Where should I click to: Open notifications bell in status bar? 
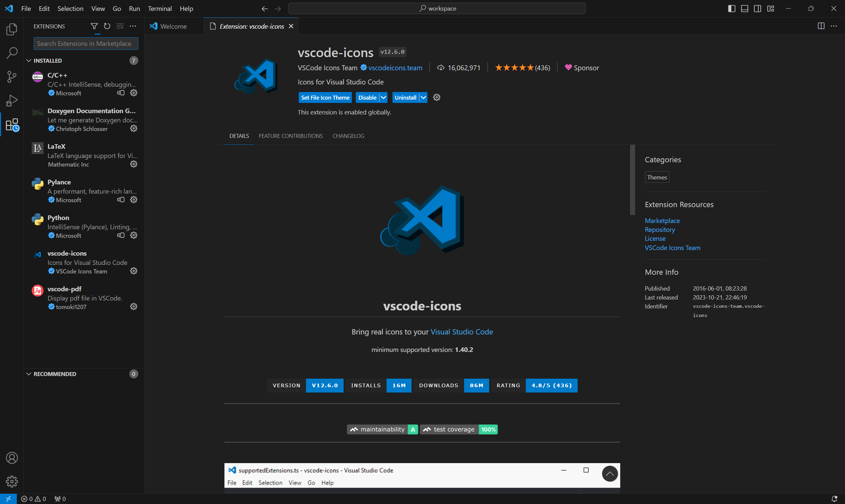(x=834, y=499)
